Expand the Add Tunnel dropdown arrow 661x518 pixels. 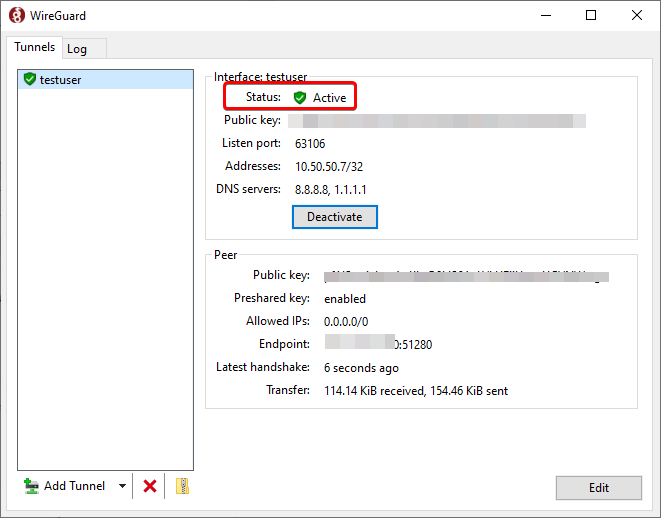coord(122,486)
